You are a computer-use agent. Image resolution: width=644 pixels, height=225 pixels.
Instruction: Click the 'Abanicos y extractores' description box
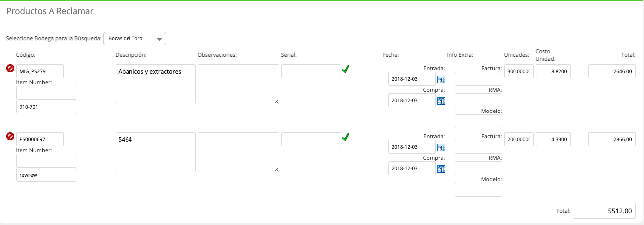tap(155, 84)
